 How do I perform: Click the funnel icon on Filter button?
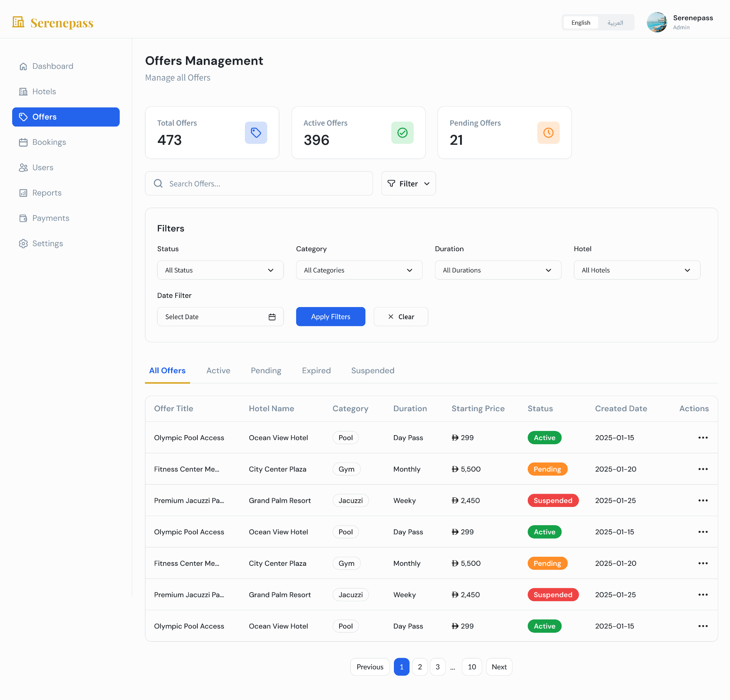click(x=391, y=184)
